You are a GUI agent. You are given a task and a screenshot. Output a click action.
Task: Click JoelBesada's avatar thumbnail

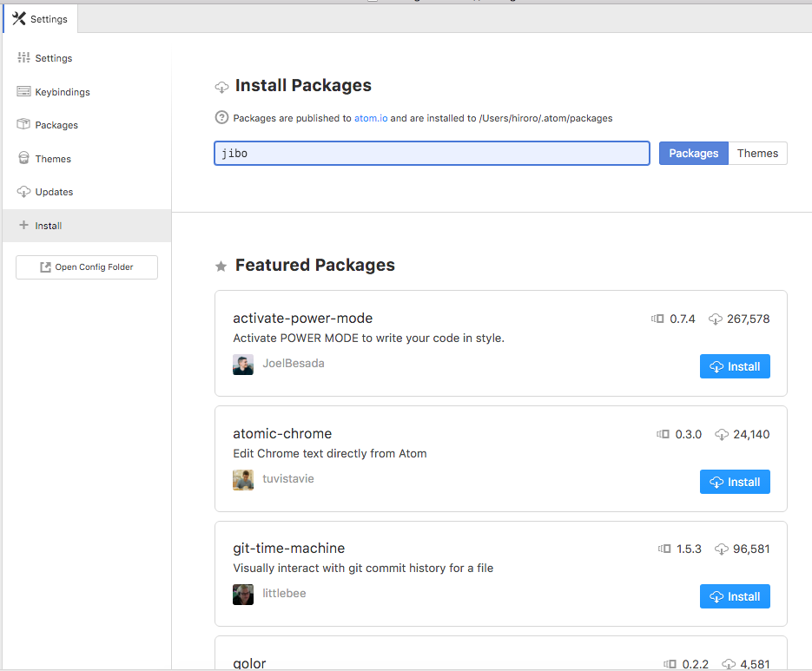(243, 365)
